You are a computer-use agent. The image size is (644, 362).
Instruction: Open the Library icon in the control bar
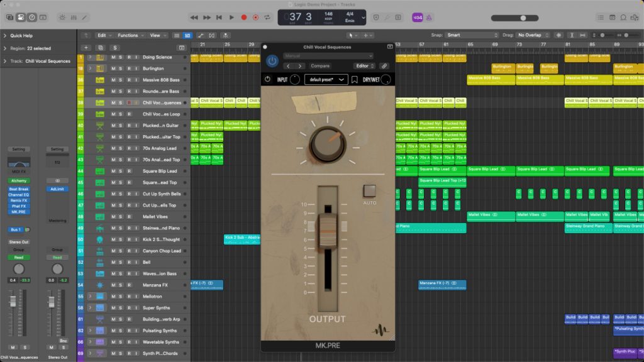(x=9, y=17)
